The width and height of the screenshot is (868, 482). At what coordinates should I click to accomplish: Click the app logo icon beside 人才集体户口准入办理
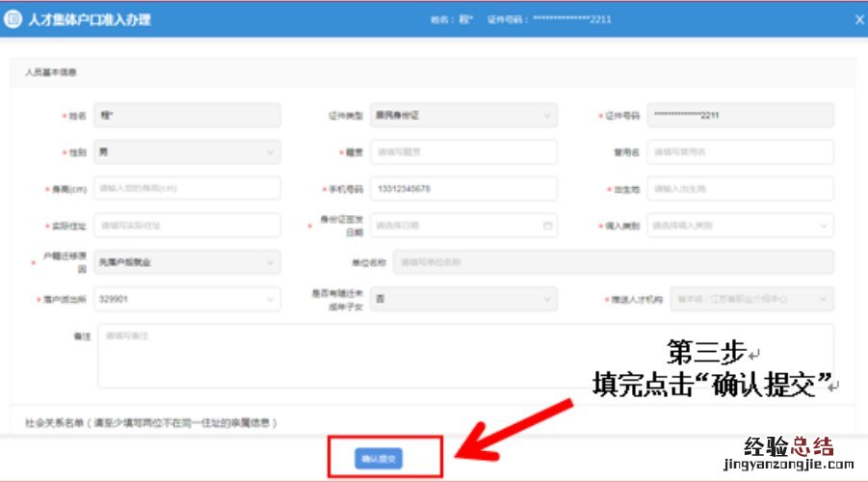pyautogui.click(x=15, y=19)
